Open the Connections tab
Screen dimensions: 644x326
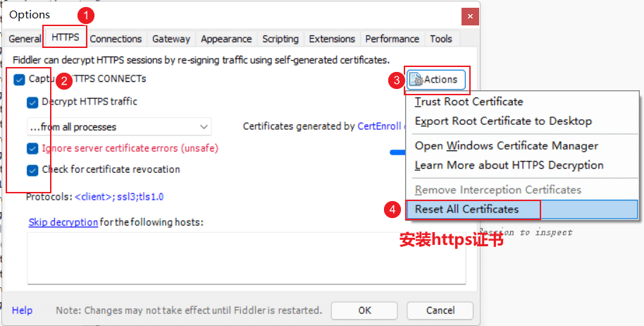point(116,39)
